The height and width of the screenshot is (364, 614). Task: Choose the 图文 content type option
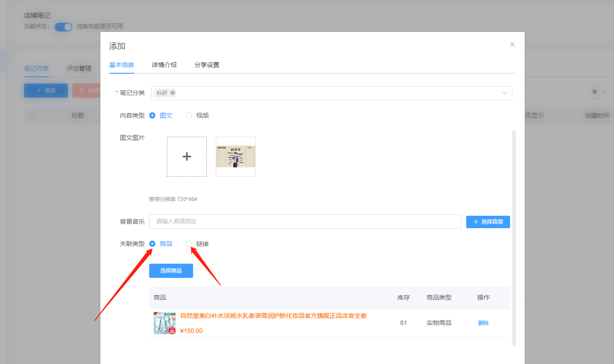coord(152,115)
